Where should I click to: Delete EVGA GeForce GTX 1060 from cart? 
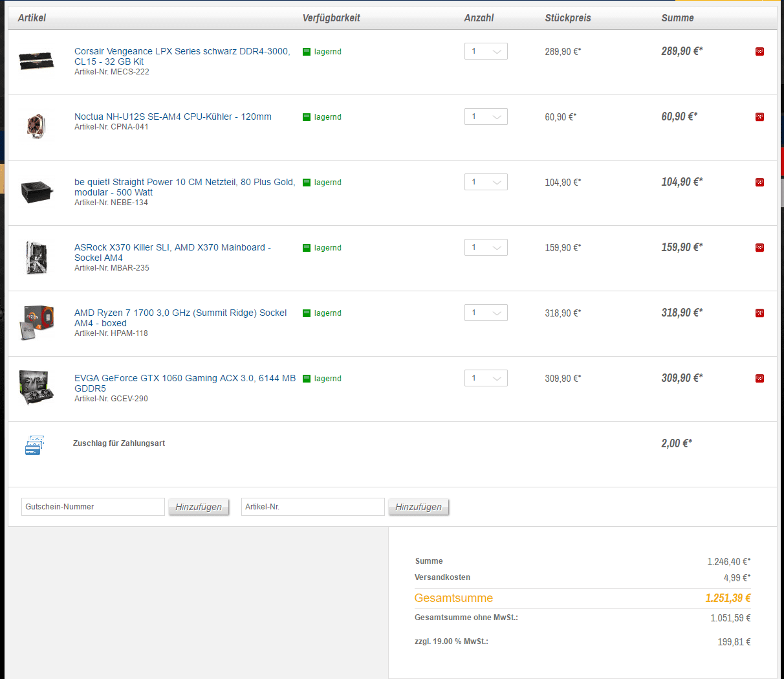tap(759, 379)
